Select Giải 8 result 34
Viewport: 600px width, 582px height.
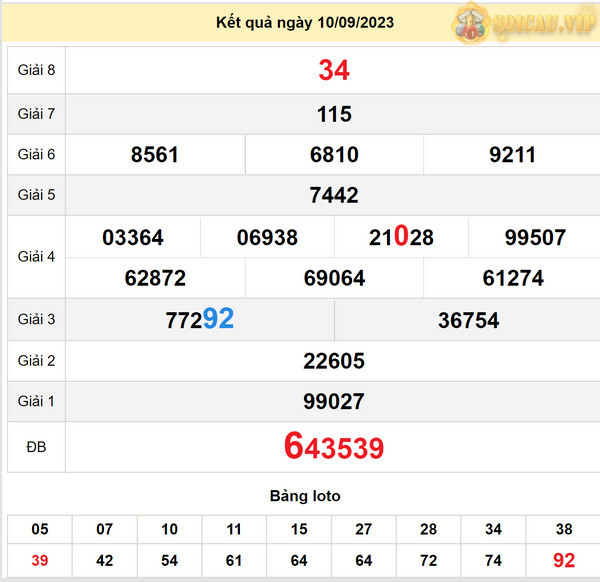pos(334,70)
